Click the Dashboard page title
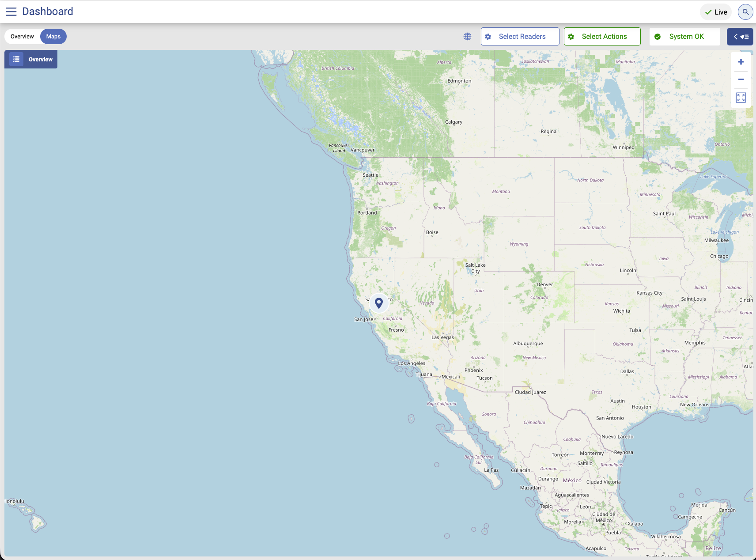This screenshot has height=560, width=756. tap(48, 11)
